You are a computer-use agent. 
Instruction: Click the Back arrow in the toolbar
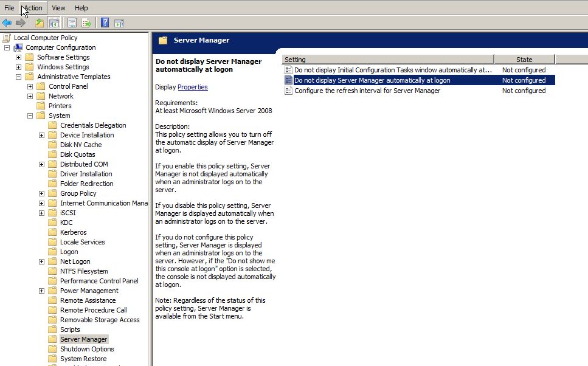[7, 23]
